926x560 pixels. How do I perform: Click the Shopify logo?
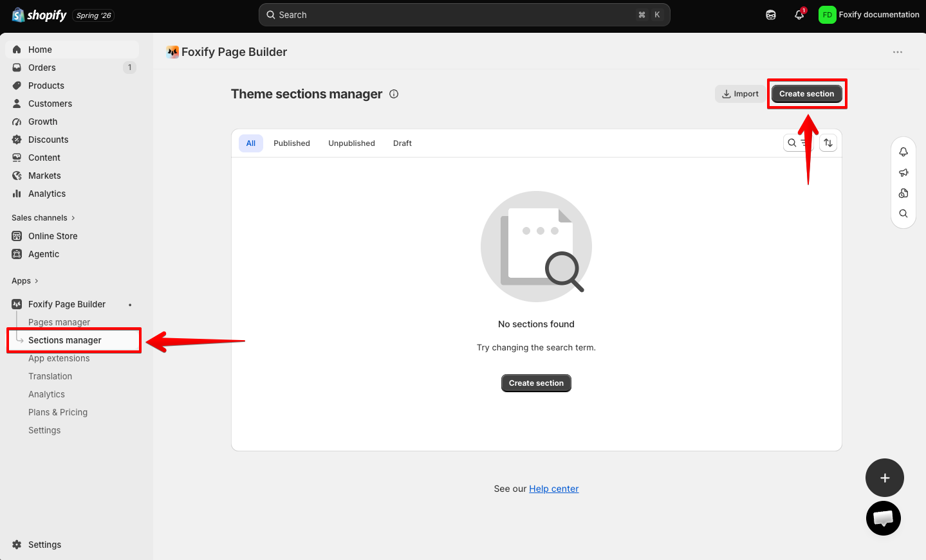coord(39,15)
